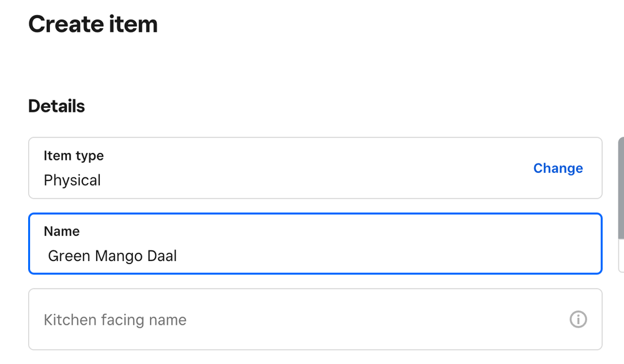Click the word Mango in the name

(x=117, y=255)
